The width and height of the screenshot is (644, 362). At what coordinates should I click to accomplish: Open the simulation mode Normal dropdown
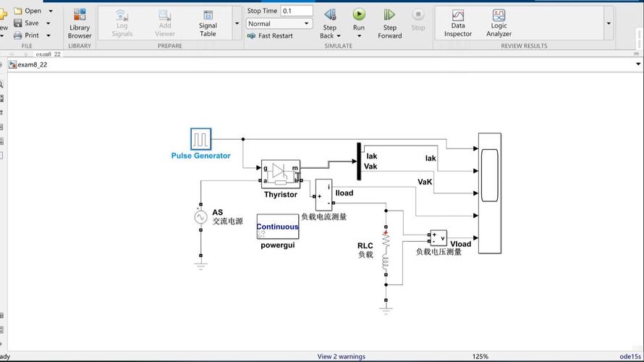[x=279, y=24]
